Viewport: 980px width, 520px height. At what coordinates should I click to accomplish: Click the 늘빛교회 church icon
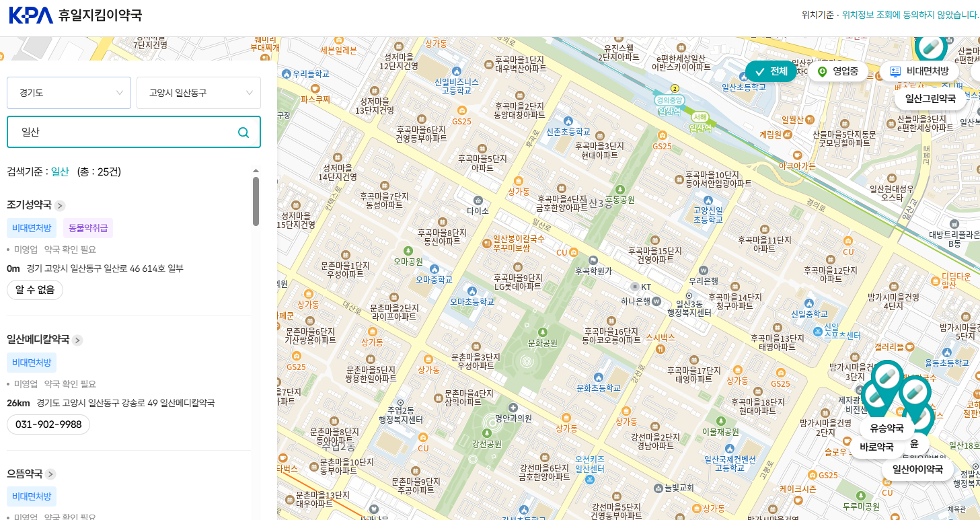pos(660,488)
